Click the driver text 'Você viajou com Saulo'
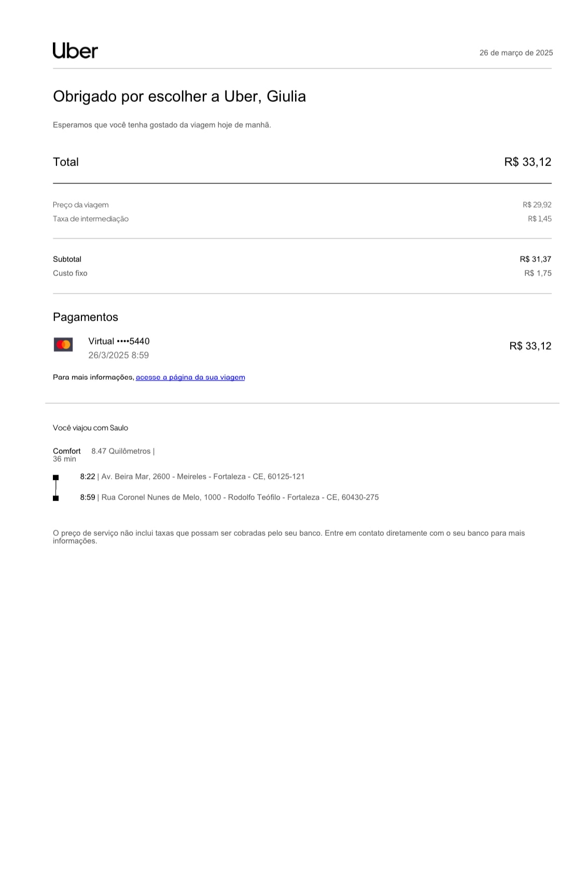The width and height of the screenshot is (588, 889). coord(90,428)
